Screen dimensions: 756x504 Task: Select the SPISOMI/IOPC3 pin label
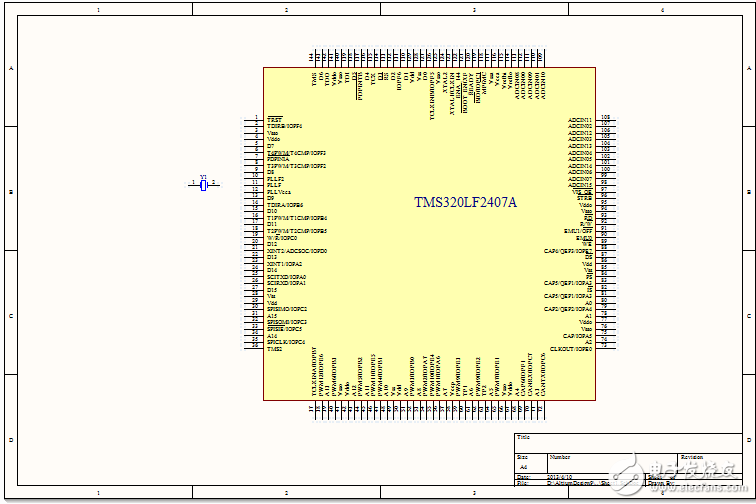coord(287,322)
